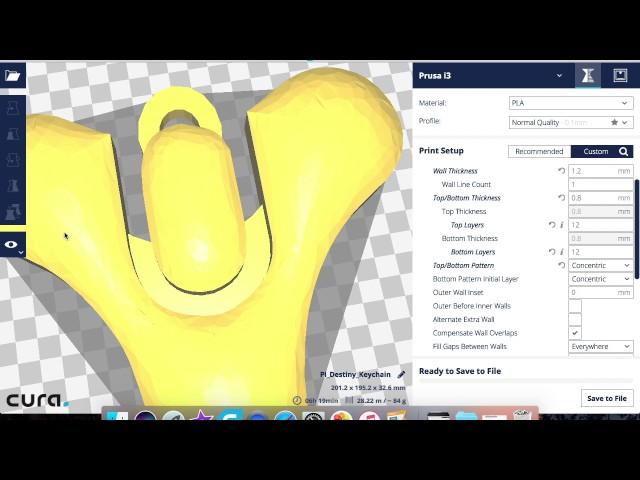Click the Top/Bottom Thickness value field
This screenshot has width=640, height=480.
[x=601, y=198]
